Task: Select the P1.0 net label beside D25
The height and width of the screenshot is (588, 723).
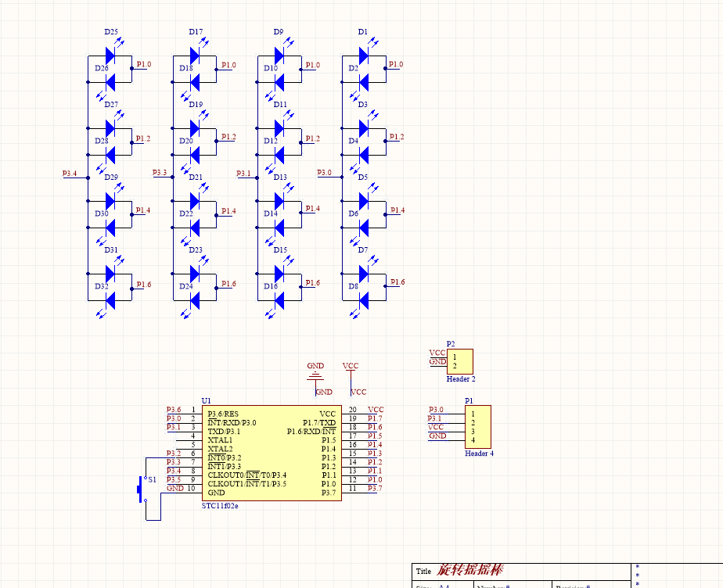Action: coord(144,65)
